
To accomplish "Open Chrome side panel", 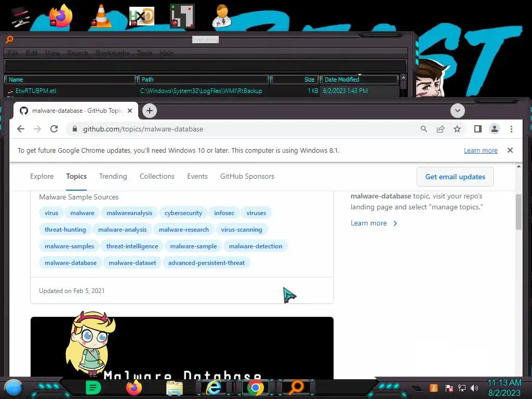I will click(478, 129).
